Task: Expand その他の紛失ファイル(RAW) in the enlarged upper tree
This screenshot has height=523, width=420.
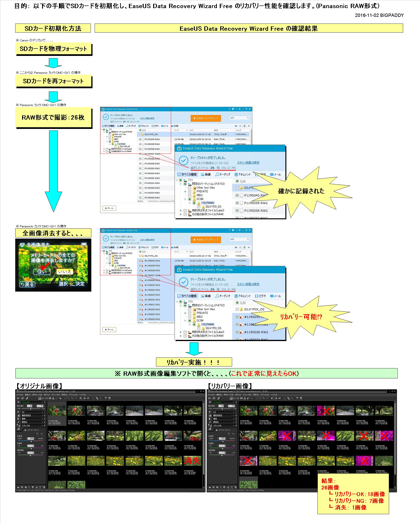Action: pos(181,215)
